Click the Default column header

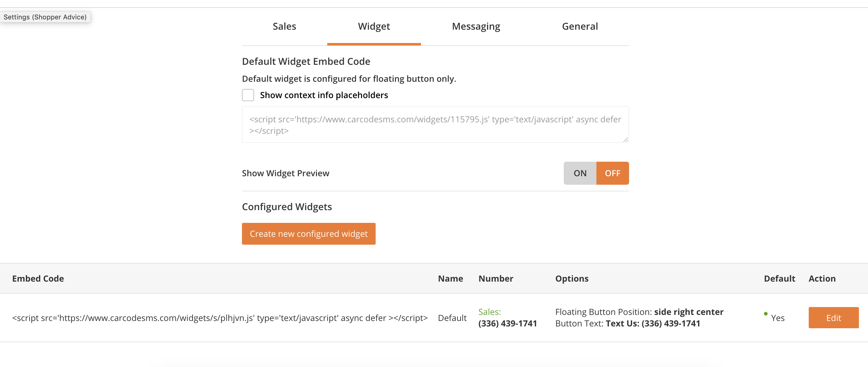click(779, 278)
